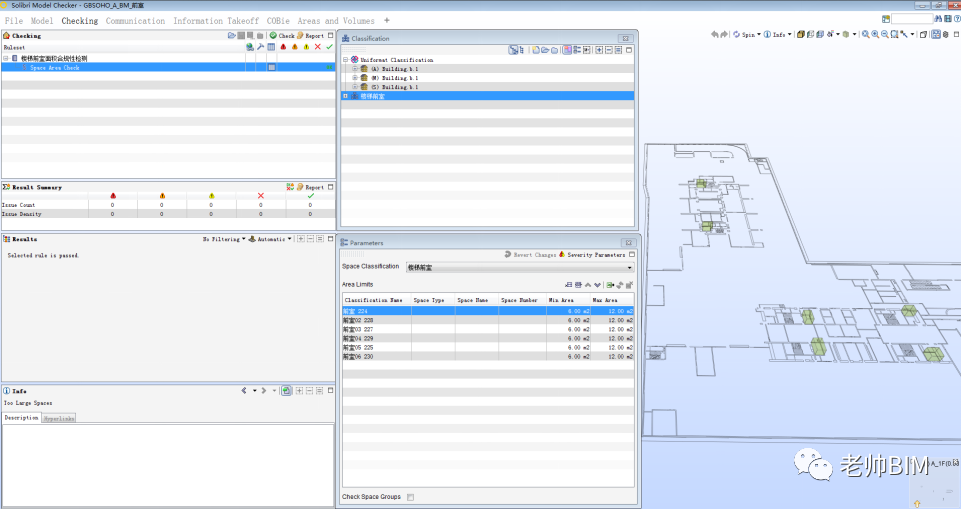Open the Space Classification combo box
The height and width of the screenshot is (509, 961).
[x=520, y=267]
